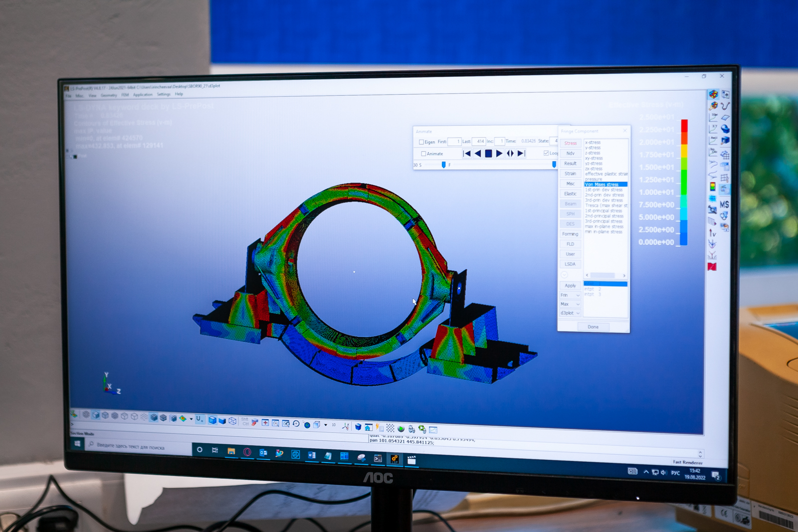Image resolution: width=798 pixels, height=532 pixels.
Task: Select effective plastic strain component
Action: [x=606, y=174]
